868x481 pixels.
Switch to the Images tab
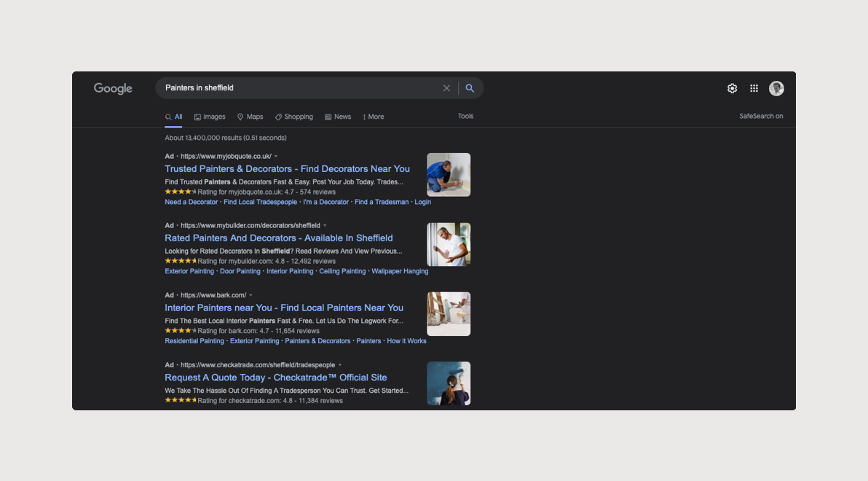pyautogui.click(x=210, y=117)
